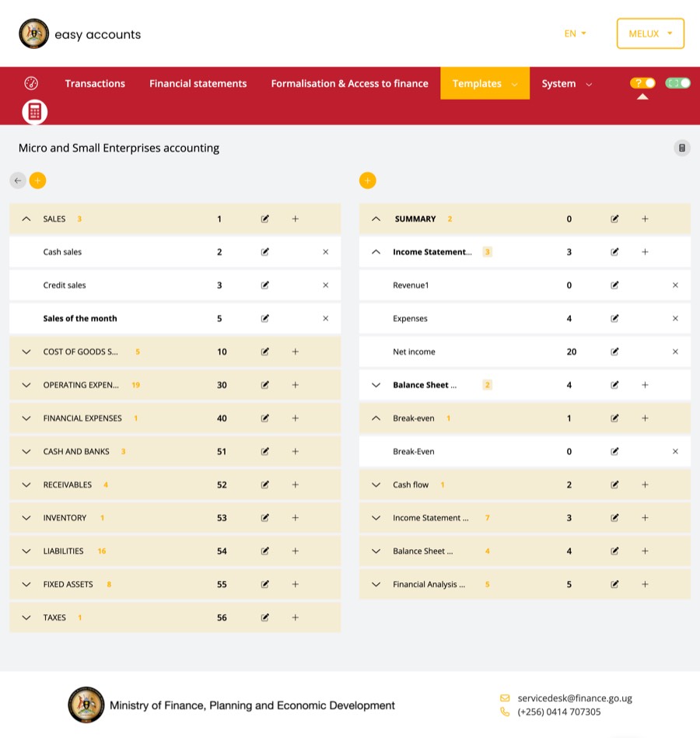The width and height of the screenshot is (700, 738).
Task: Go back using the grey arrow button
Action: 18,180
